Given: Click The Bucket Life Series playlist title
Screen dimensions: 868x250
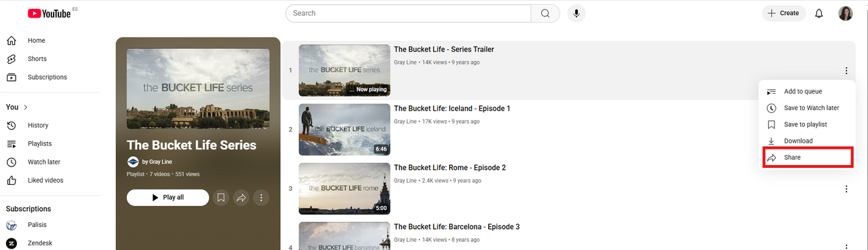Looking at the screenshot, I should (x=192, y=145).
